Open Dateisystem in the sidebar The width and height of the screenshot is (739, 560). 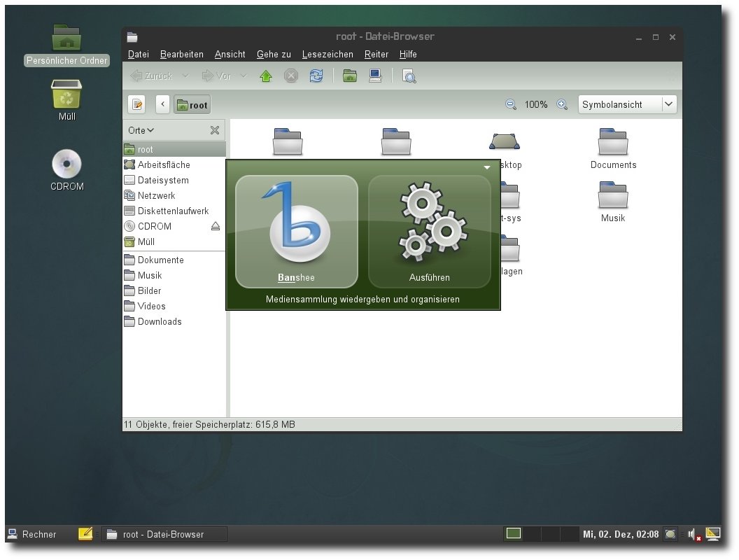(174, 180)
